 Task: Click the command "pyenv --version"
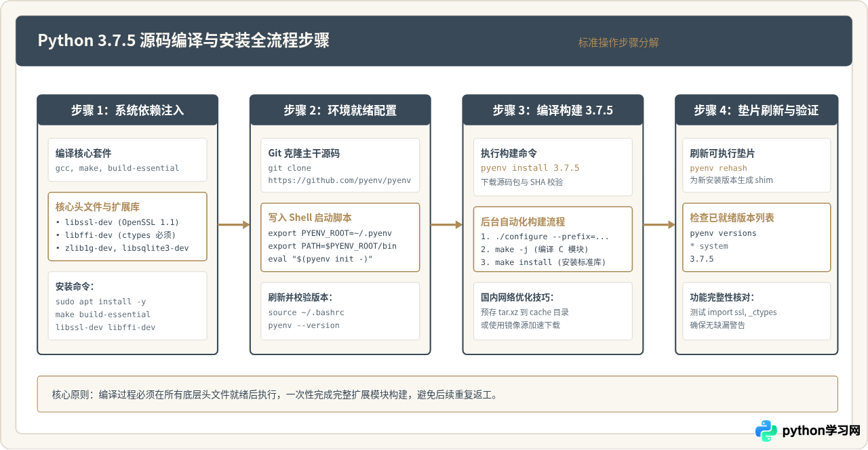point(304,325)
